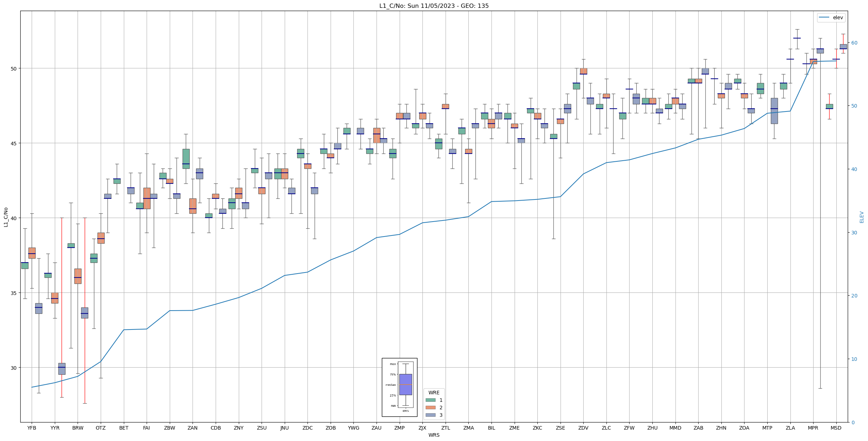The width and height of the screenshot is (868, 441).
Task: Click the ZHU x-axis label
Action: pos(652,428)
